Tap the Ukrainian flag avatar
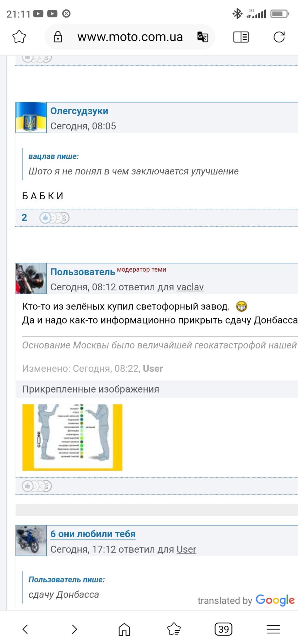This screenshot has height=644, width=298. pyautogui.click(x=31, y=118)
